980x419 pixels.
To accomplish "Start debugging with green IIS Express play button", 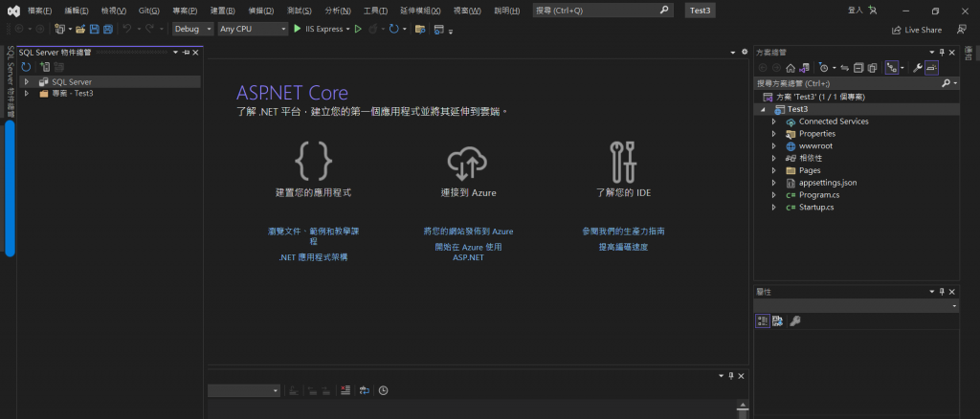I will [298, 30].
